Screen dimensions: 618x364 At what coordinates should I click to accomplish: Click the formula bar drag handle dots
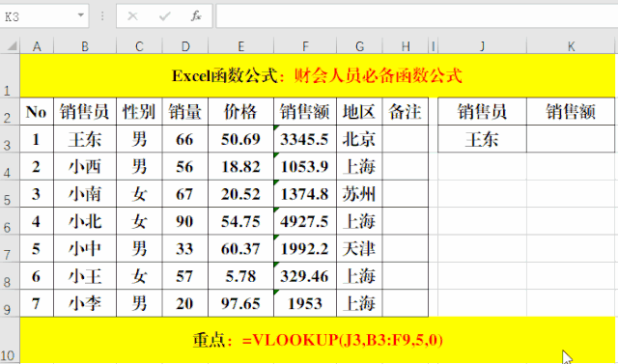(102, 16)
